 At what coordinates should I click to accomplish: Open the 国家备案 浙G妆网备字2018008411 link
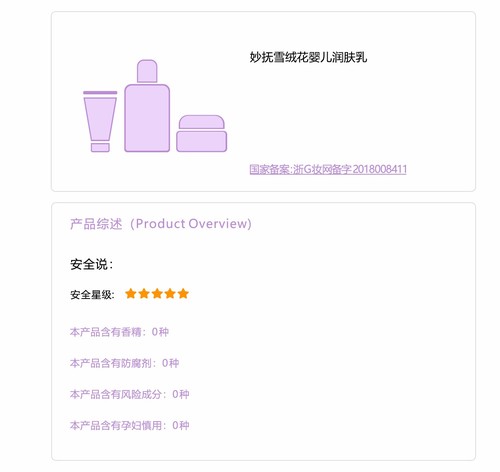[x=328, y=169]
